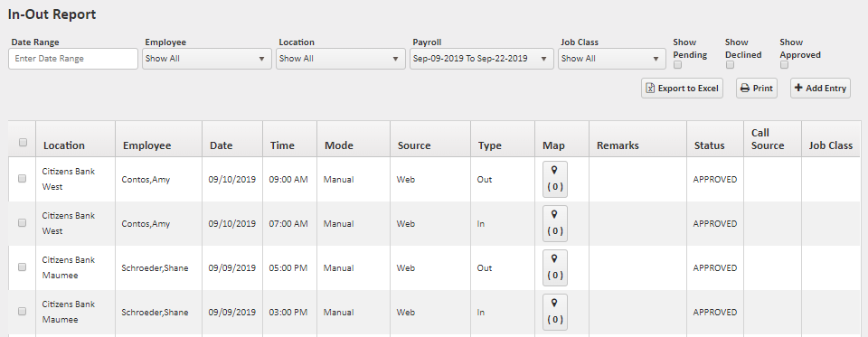Expand the Job Class dropdown
This screenshot has height=337, width=868.
[611, 59]
